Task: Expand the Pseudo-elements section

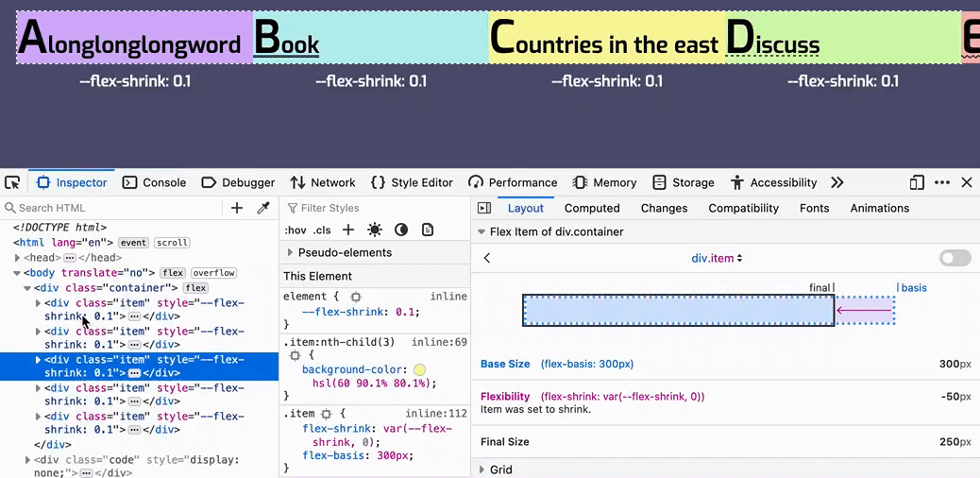Action: pyautogui.click(x=290, y=252)
